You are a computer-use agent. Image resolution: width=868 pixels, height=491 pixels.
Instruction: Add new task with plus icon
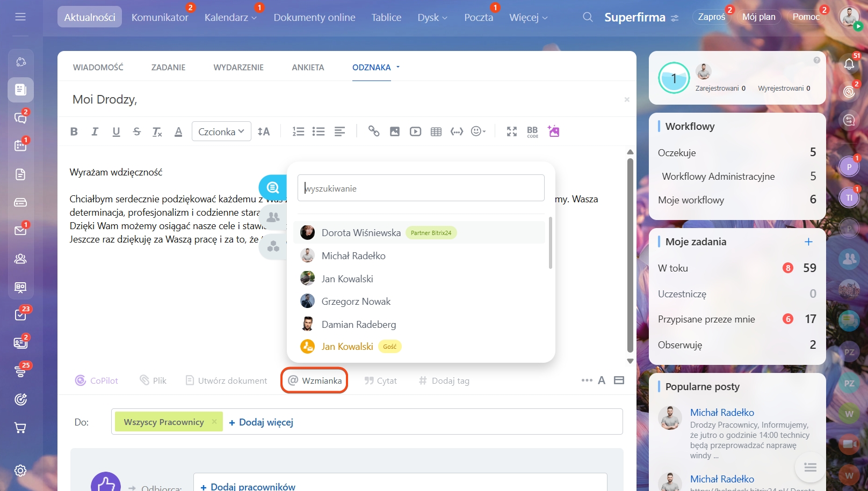[808, 241]
